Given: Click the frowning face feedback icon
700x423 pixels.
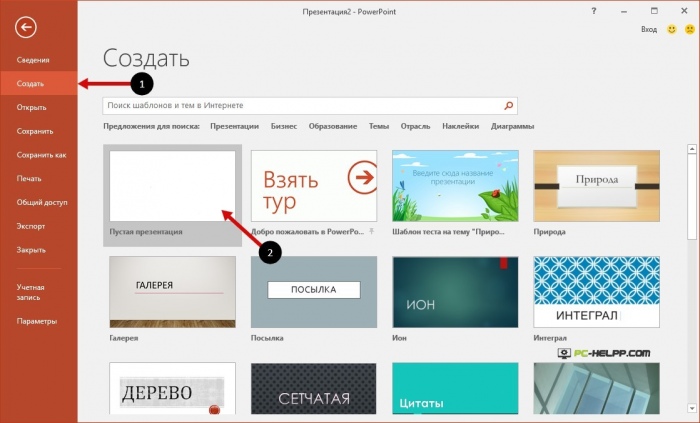Looking at the screenshot, I should [x=689, y=31].
